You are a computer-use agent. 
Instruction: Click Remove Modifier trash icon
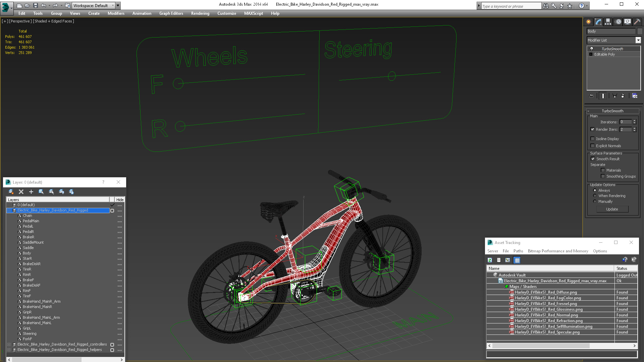pos(623,96)
